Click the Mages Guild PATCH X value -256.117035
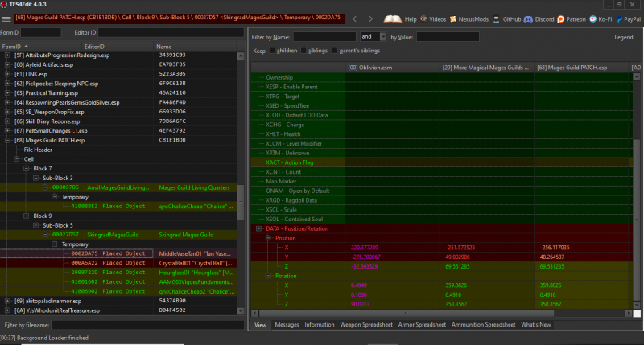This screenshot has height=345, width=644. (555, 248)
